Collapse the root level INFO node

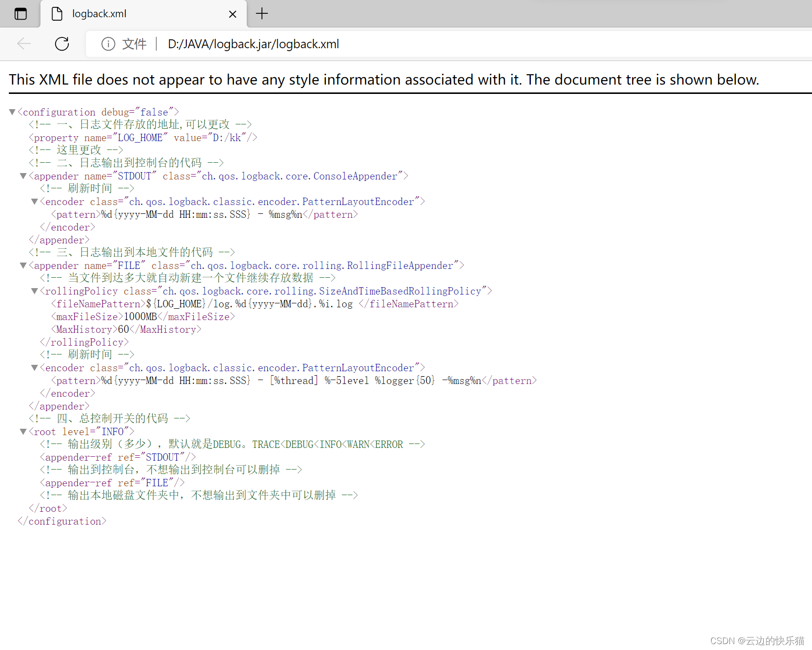23,431
